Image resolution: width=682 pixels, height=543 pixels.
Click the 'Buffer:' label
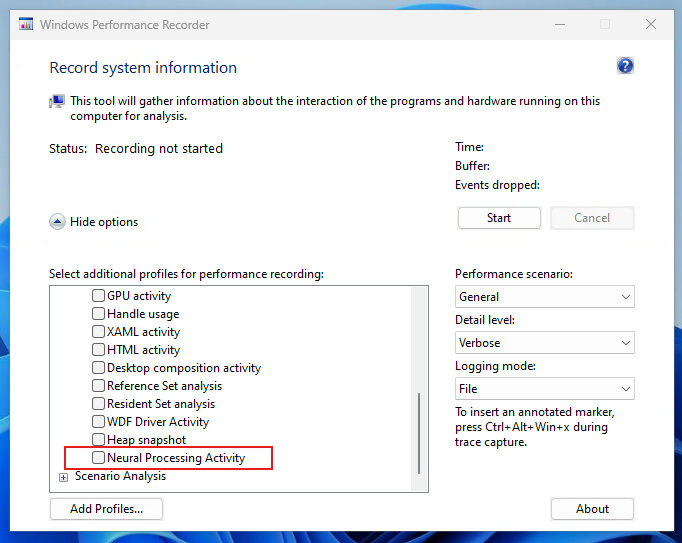click(472, 166)
